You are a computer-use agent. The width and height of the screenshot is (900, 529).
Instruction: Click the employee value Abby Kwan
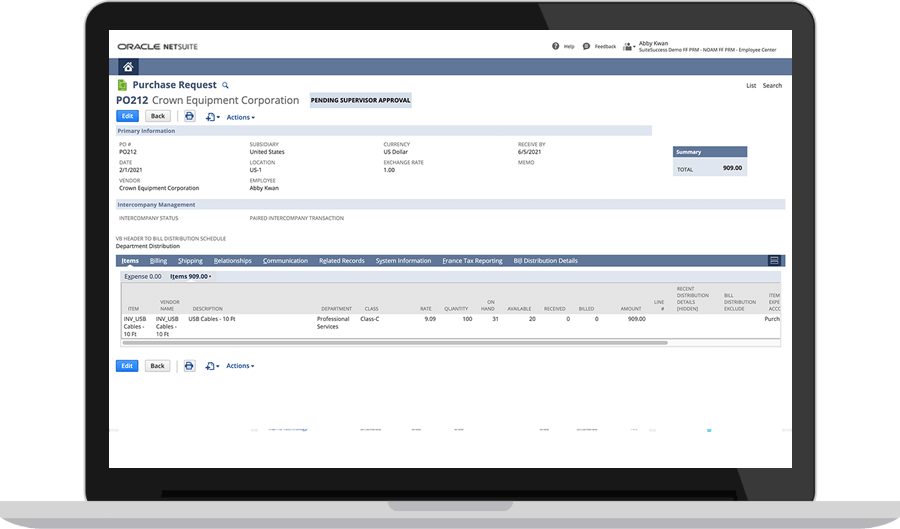(264, 188)
